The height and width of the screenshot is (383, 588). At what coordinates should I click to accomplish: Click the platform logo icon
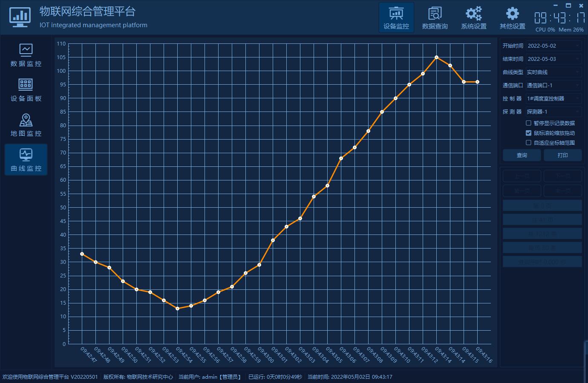(20, 17)
